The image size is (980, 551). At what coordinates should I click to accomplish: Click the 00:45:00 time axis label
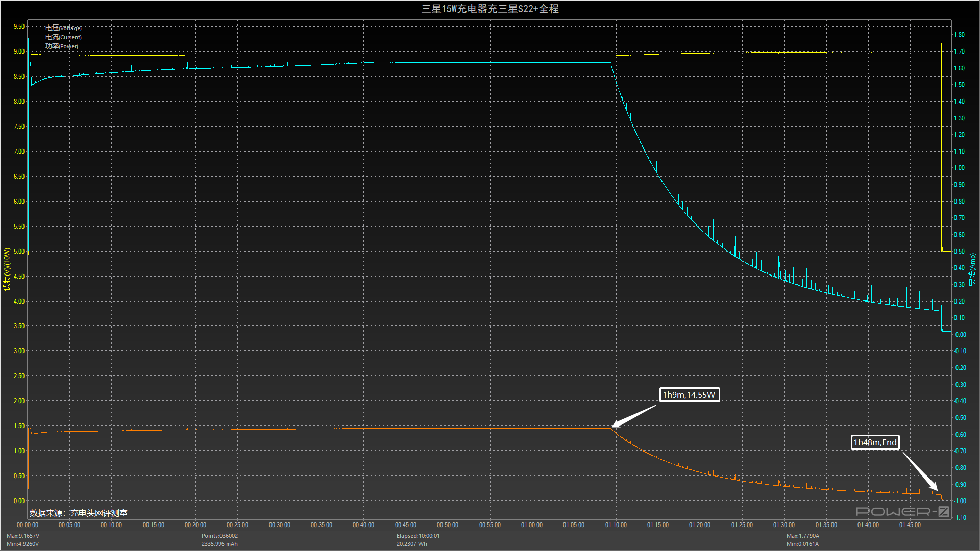tap(406, 525)
